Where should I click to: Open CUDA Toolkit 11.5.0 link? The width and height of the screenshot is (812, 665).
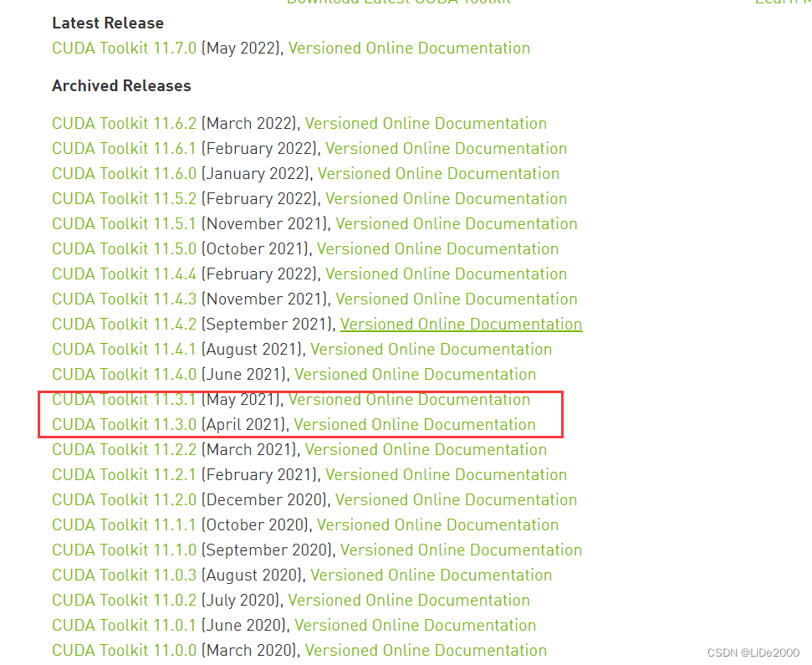coord(125,249)
